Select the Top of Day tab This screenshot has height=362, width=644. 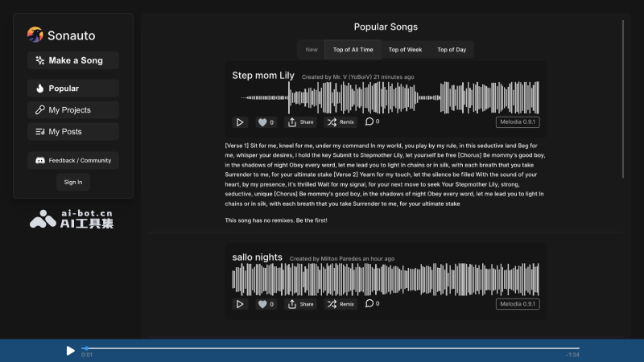point(452,50)
